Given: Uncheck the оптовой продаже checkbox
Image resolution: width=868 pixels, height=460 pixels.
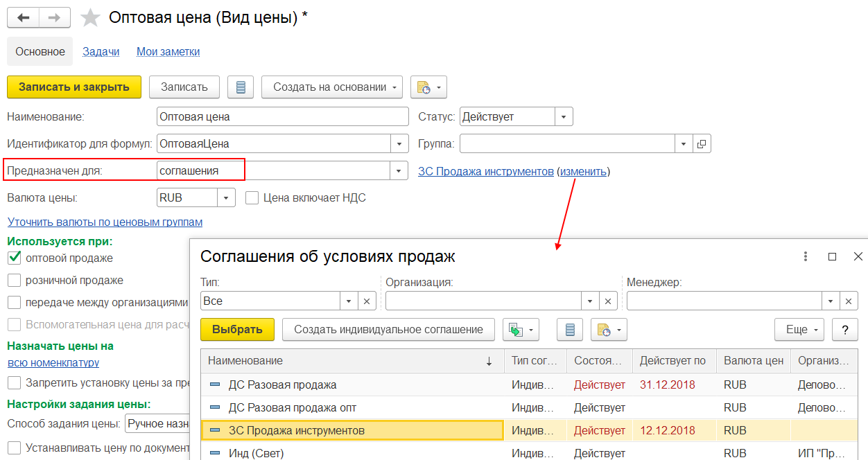Looking at the screenshot, I should [x=14, y=258].
